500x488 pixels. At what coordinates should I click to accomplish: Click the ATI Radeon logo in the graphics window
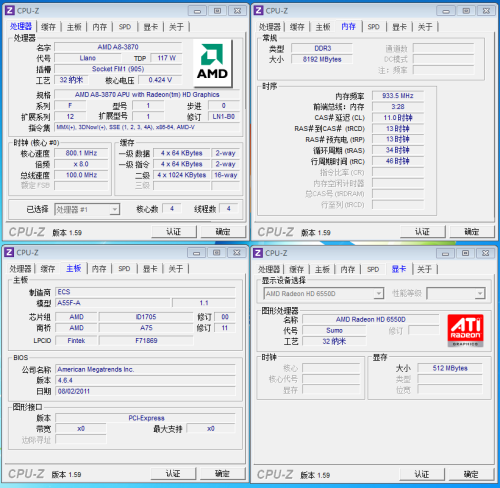coord(466,330)
